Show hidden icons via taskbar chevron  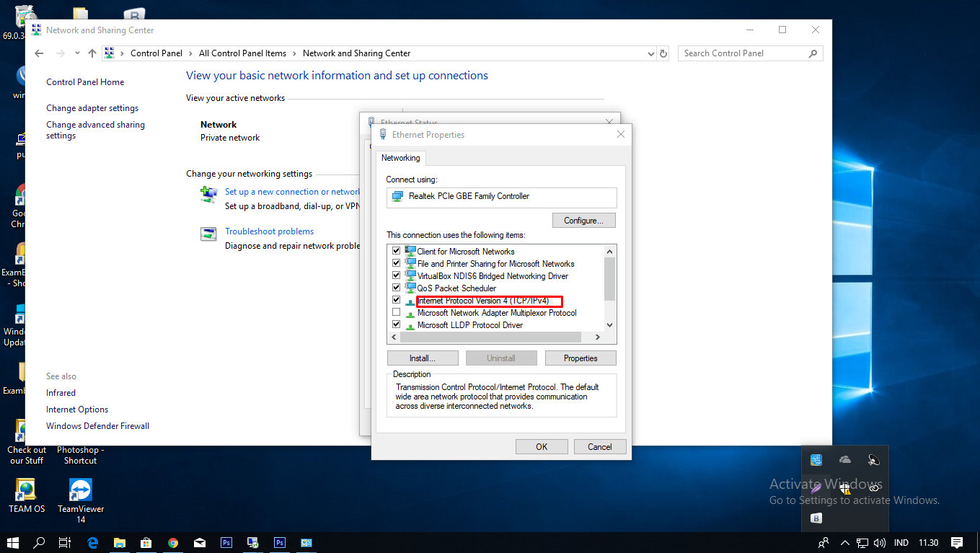pyautogui.click(x=844, y=543)
